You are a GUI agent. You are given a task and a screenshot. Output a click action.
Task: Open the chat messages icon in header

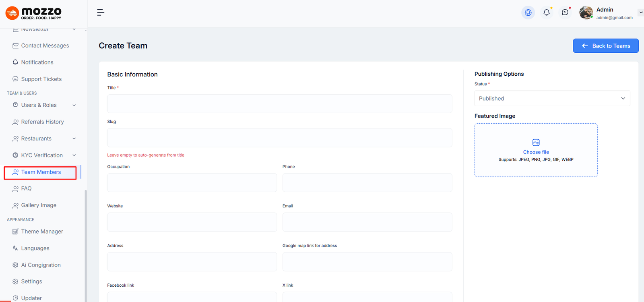pos(565,12)
